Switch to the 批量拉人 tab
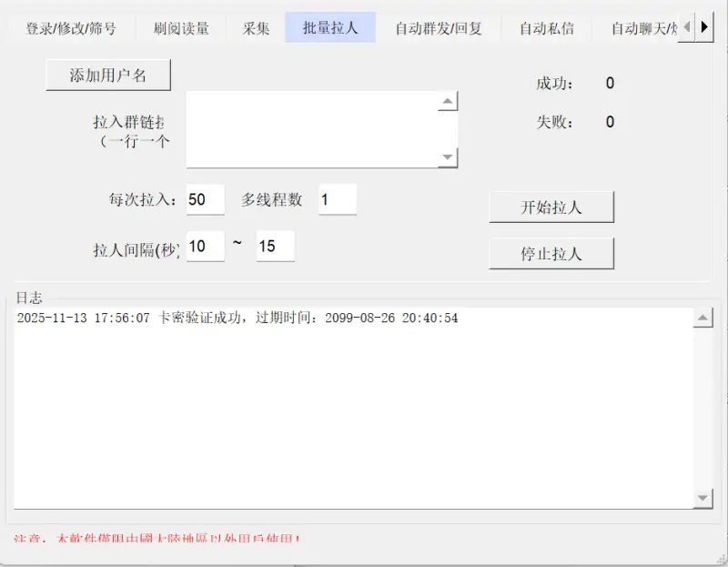The width and height of the screenshot is (728, 567). 330,27
